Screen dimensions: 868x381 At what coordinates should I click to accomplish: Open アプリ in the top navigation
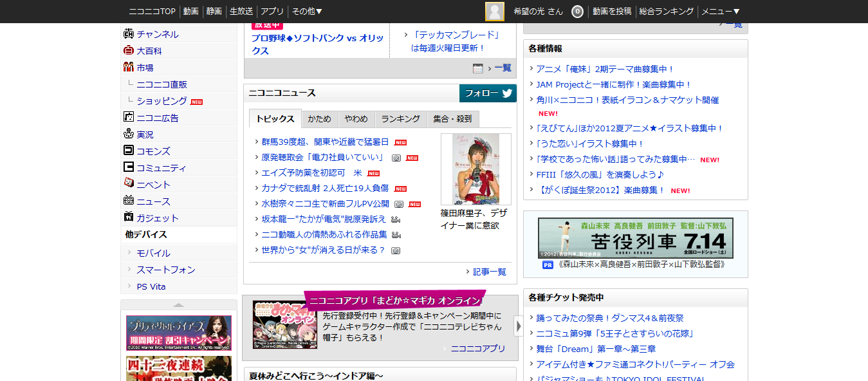click(x=272, y=12)
